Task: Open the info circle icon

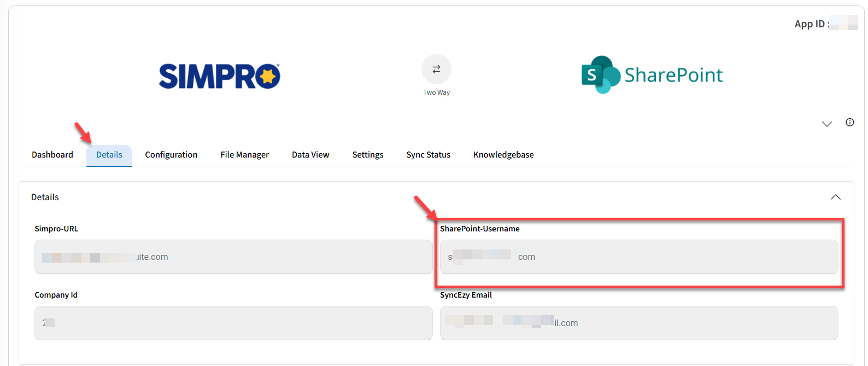Action: (849, 123)
